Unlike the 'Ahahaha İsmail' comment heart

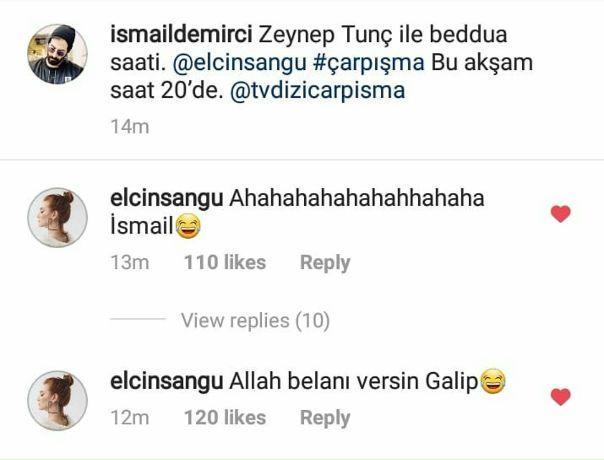point(560,214)
